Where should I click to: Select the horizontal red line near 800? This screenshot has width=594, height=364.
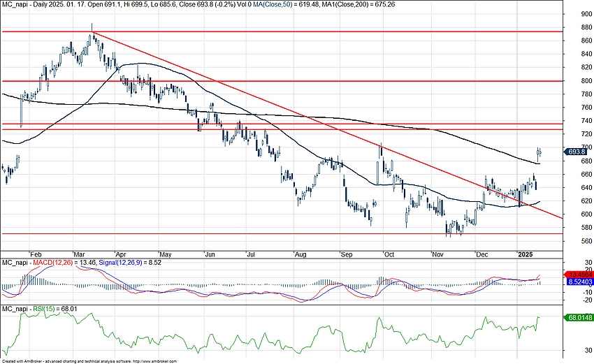point(280,81)
